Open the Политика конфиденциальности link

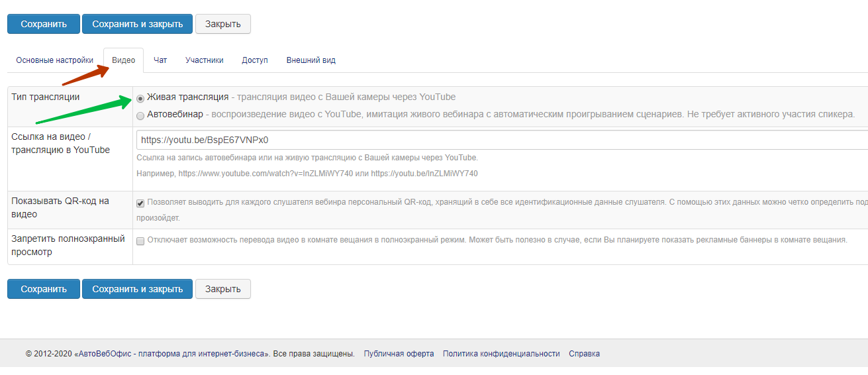click(501, 354)
